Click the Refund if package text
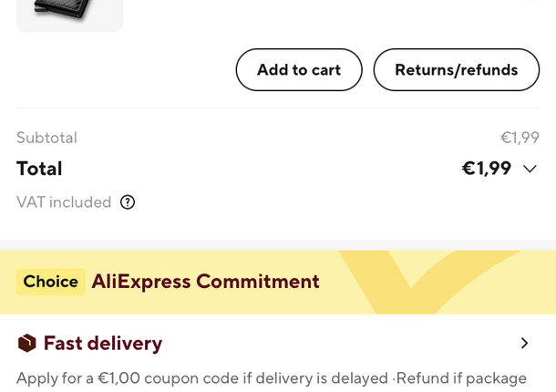556x392 pixels. tap(461, 378)
